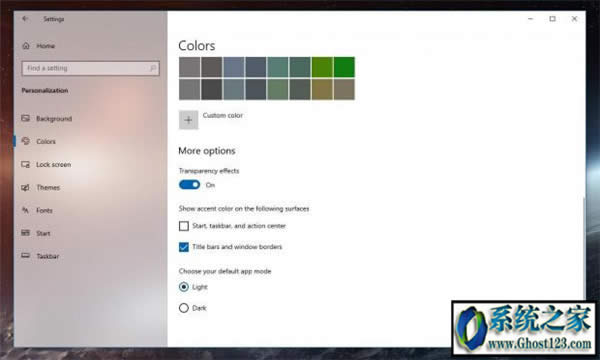This screenshot has width=600, height=360.
Task: Open Themes page
Action: (x=48, y=187)
